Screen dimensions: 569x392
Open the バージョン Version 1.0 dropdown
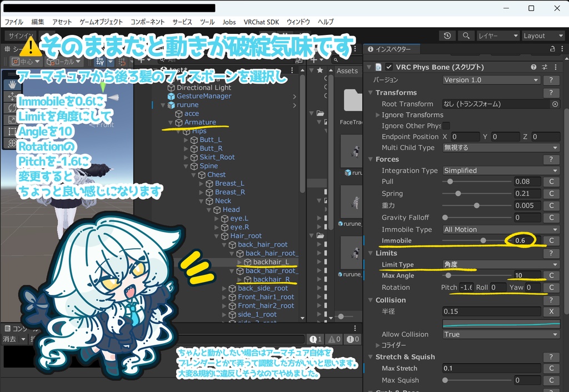(491, 80)
